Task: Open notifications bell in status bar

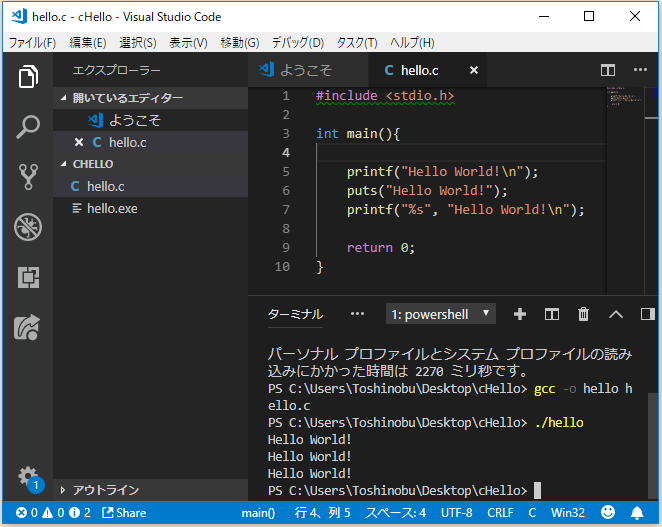Action: (x=637, y=513)
